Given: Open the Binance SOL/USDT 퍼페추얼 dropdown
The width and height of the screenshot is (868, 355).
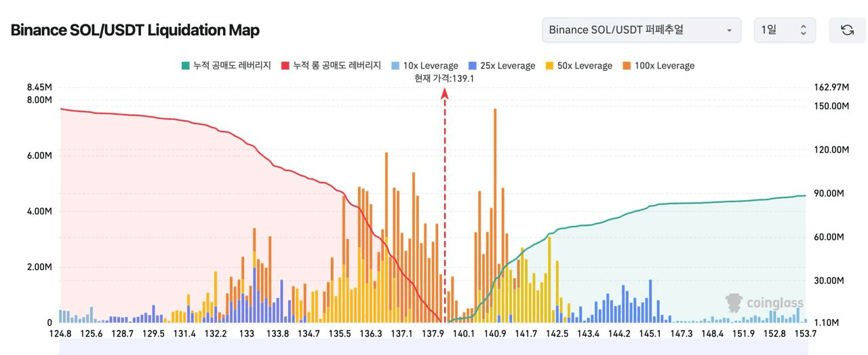Looking at the screenshot, I should (640, 30).
